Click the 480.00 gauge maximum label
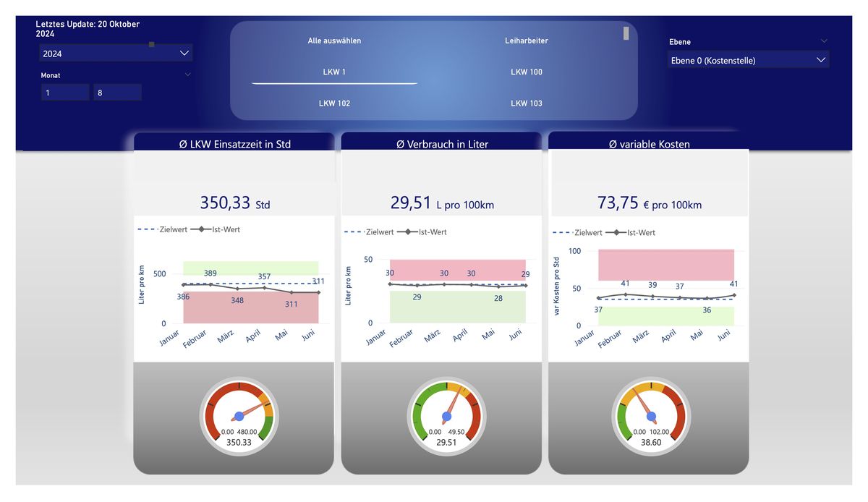868x502 pixels. pos(246,433)
